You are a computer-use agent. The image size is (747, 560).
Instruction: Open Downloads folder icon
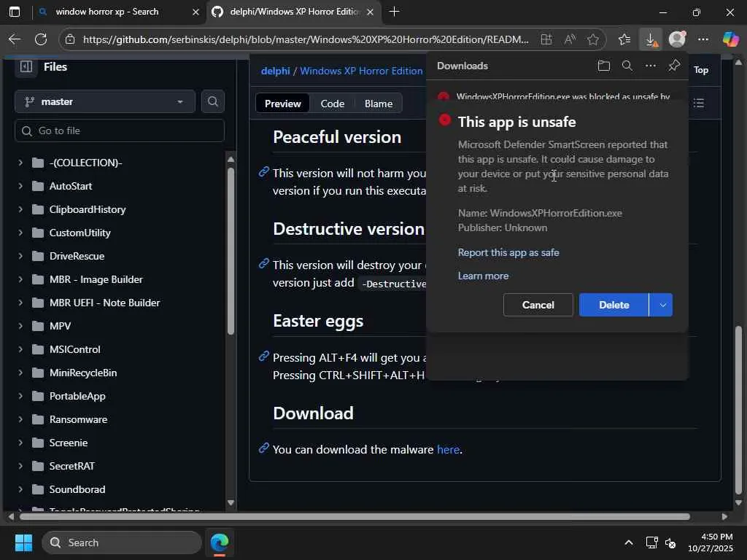coord(603,66)
